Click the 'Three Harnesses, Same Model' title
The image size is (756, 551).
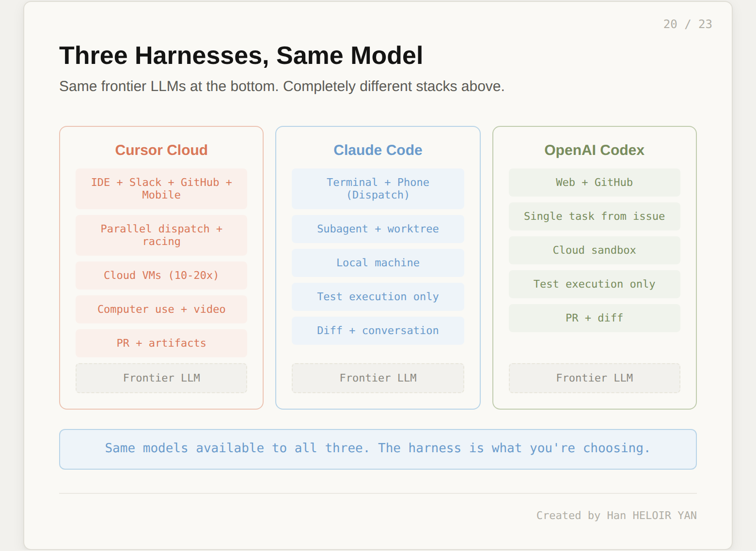point(241,55)
